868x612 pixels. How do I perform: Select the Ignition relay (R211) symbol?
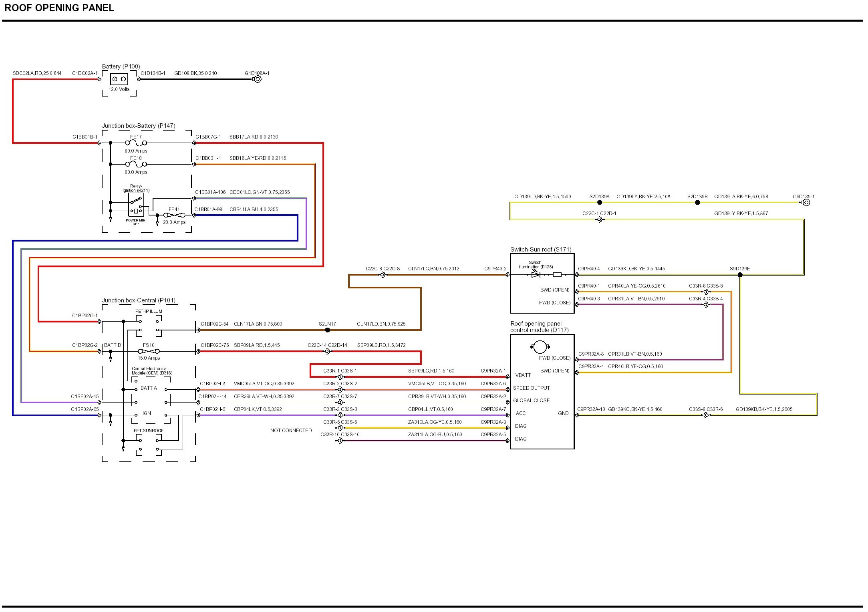pos(136,205)
